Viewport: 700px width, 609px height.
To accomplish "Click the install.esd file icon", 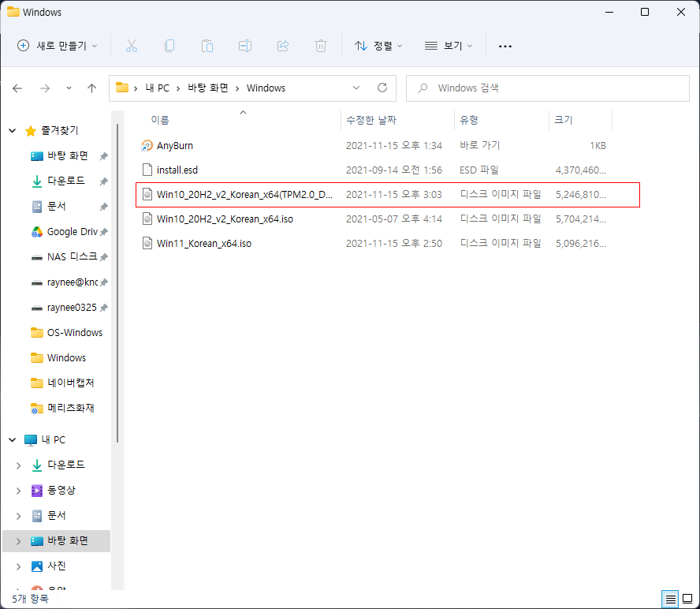I will coord(147,170).
